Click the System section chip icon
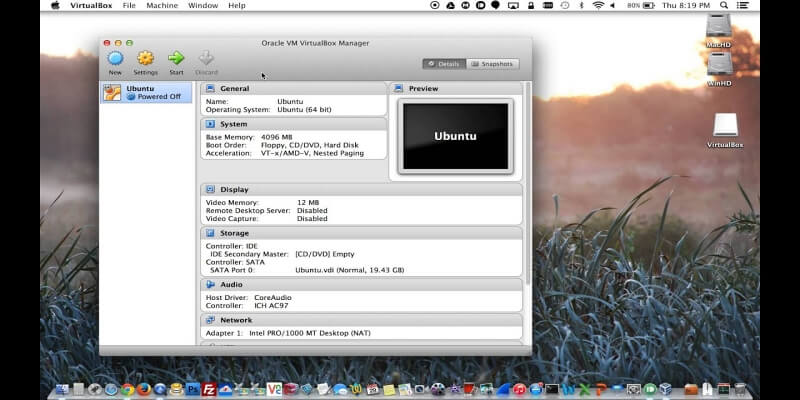The width and height of the screenshot is (800, 400). [x=210, y=124]
